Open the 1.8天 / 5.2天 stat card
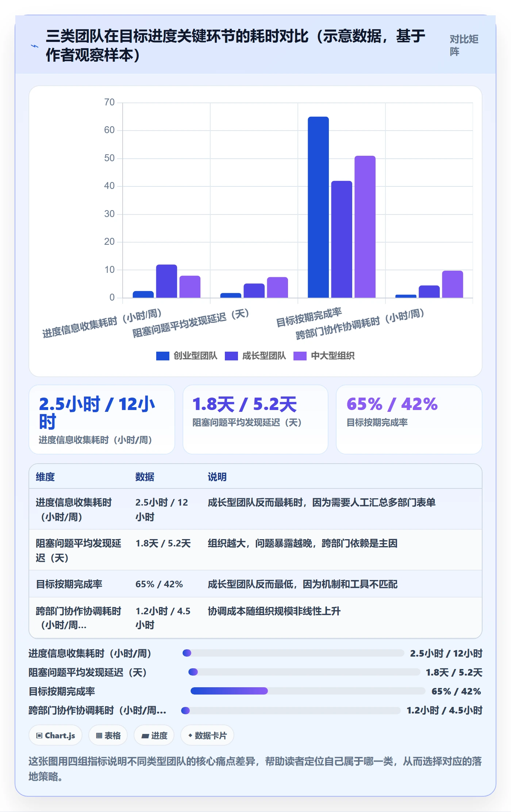Viewport: 511px width, 812px height. [x=255, y=419]
